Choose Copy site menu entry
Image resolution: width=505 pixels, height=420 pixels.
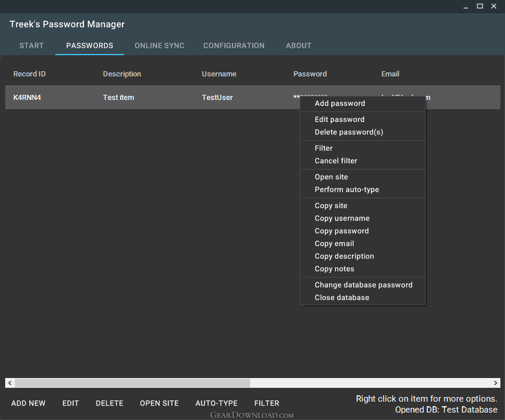coord(363,205)
